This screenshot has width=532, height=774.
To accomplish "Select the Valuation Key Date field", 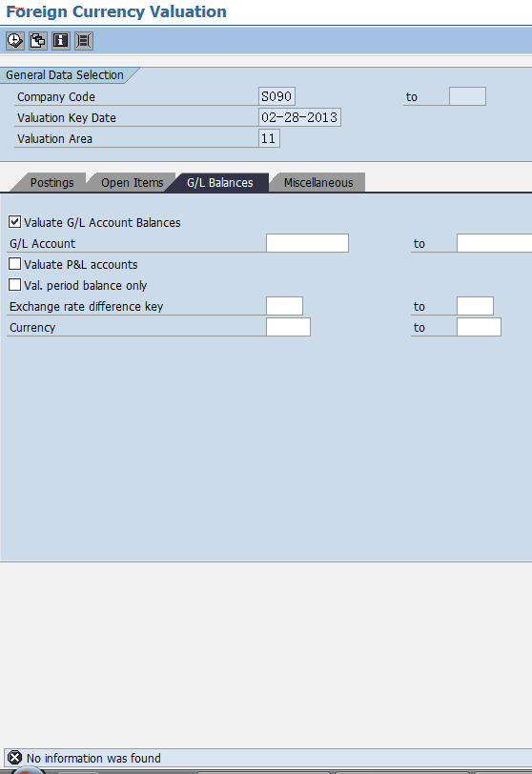I will (x=299, y=117).
